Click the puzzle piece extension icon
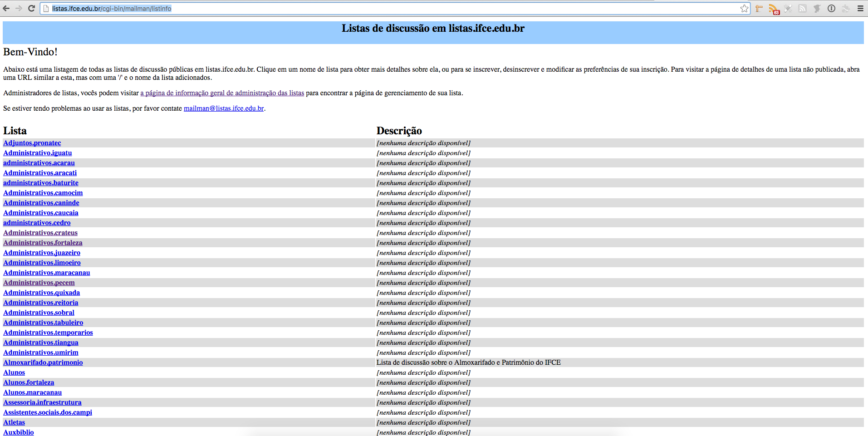This screenshot has width=868, height=436. pos(846,8)
